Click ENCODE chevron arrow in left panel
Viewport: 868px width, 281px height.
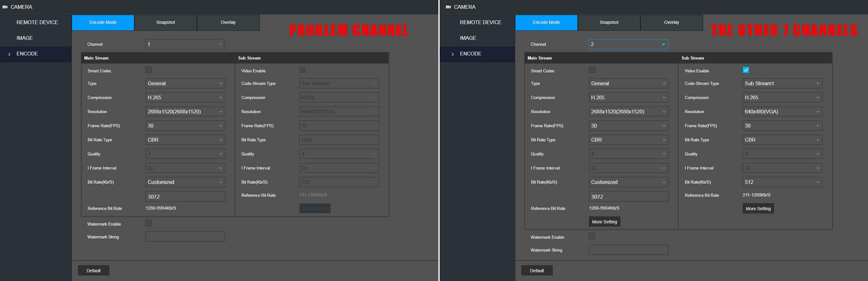pyautogui.click(x=9, y=54)
